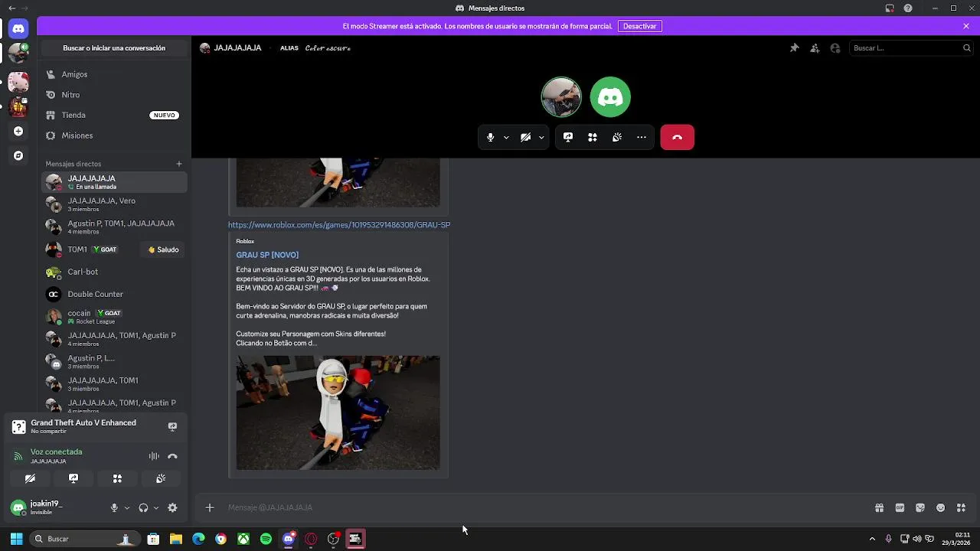
Task: Show the user profile panel icon
Action: coord(835,48)
